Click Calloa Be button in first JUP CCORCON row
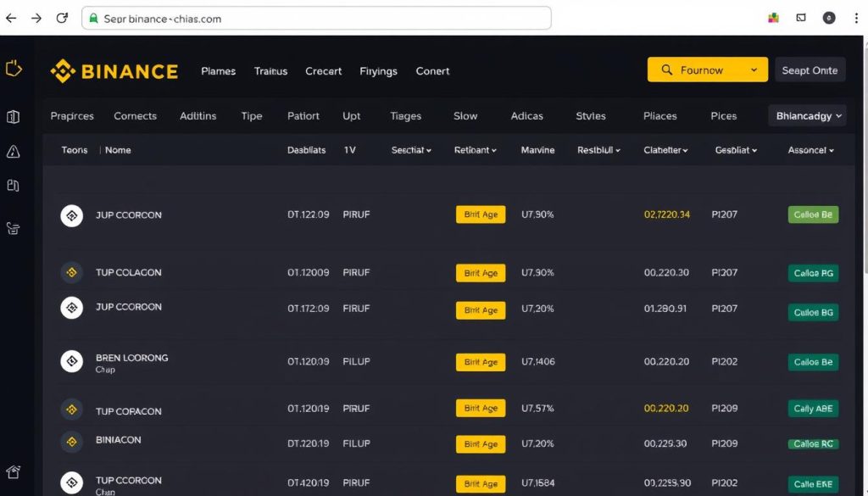Screen dimensions: 868x496 813,215
